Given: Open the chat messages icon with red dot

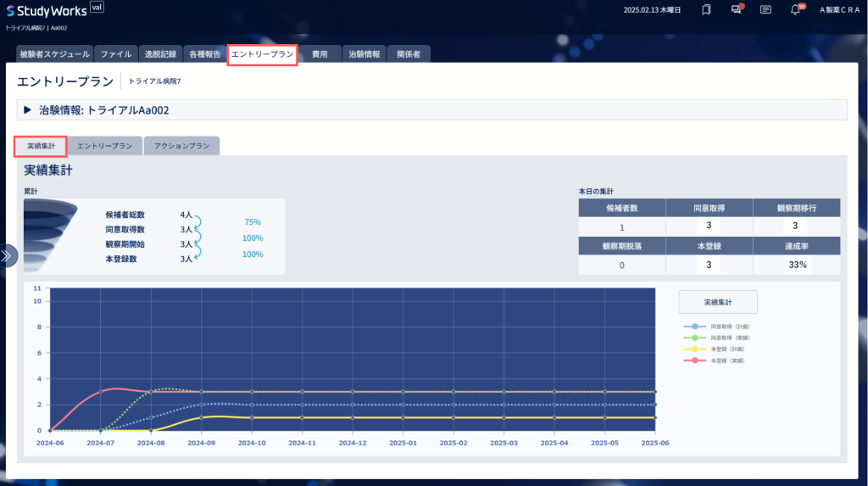Looking at the screenshot, I should coord(737,9).
